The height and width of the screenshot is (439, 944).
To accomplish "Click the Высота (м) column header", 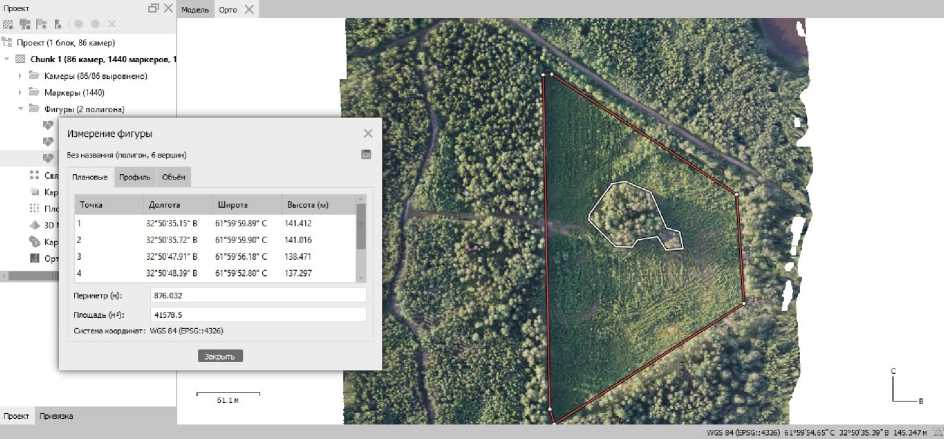I will (x=318, y=205).
